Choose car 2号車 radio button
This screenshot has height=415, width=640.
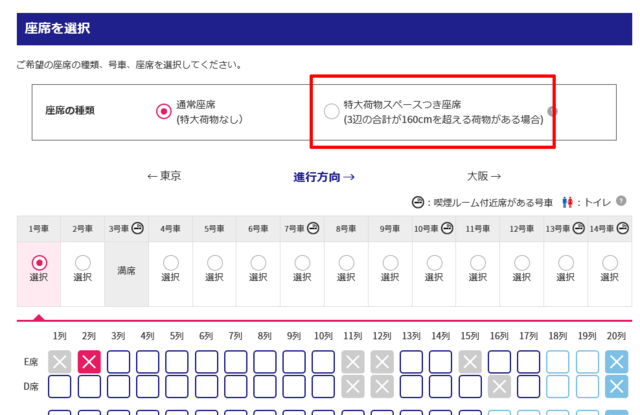click(82, 263)
